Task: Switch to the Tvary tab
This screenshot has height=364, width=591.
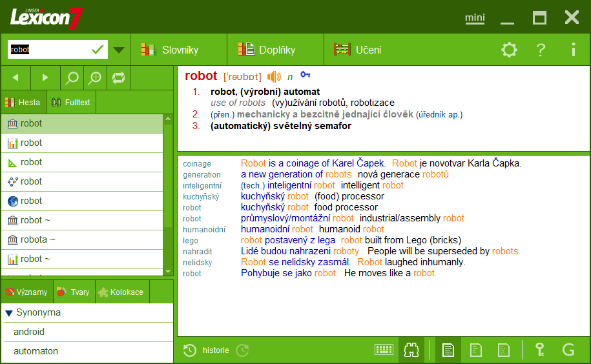Action: 74,292
